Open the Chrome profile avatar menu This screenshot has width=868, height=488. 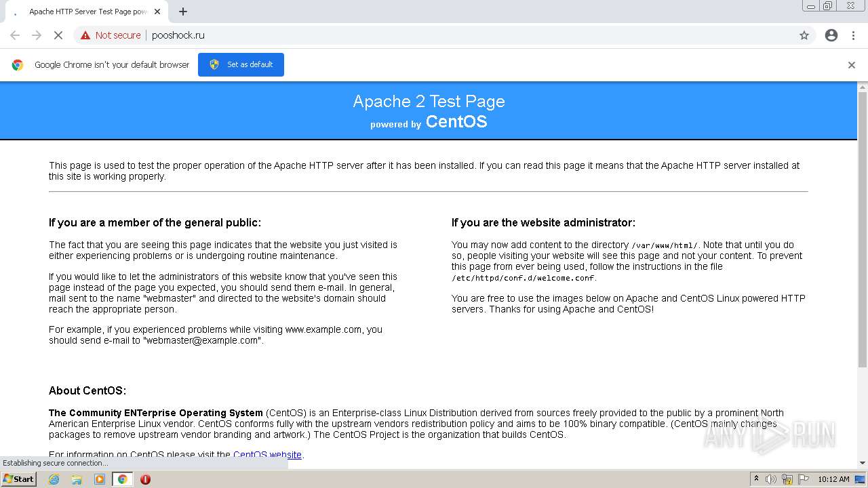[831, 35]
